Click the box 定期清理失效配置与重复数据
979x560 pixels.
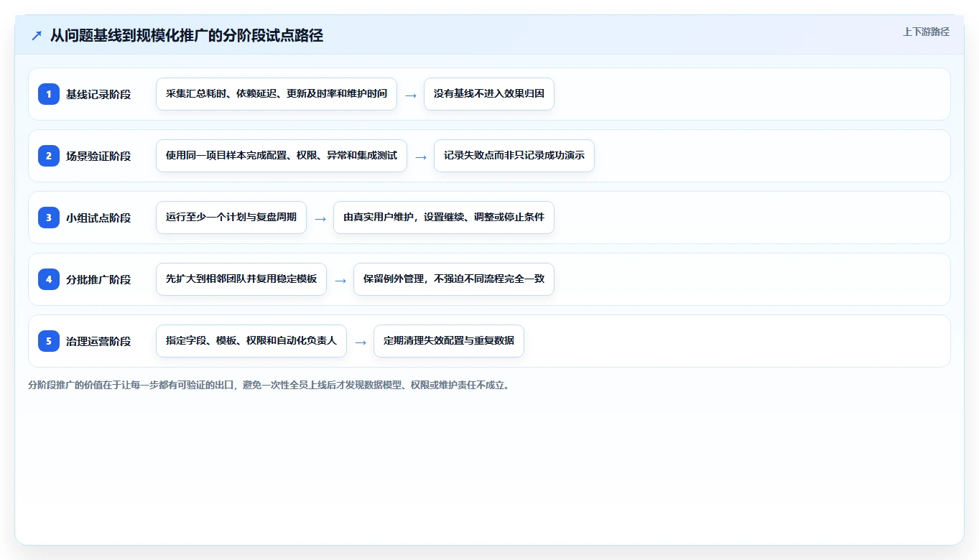[x=449, y=341]
